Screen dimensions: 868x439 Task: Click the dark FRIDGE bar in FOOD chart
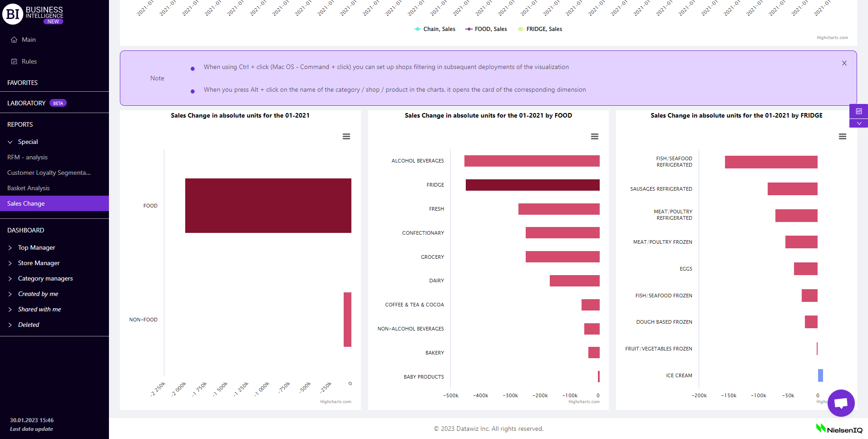coord(532,185)
